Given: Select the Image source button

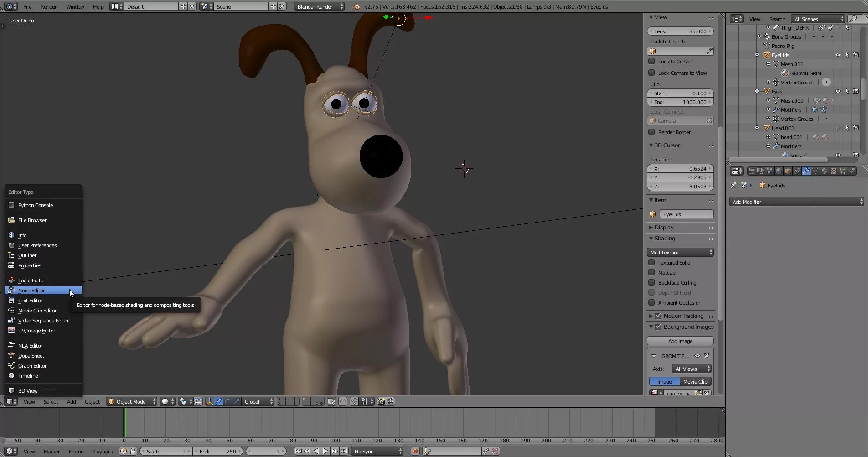Looking at the screenshot, I should (664, 381).
